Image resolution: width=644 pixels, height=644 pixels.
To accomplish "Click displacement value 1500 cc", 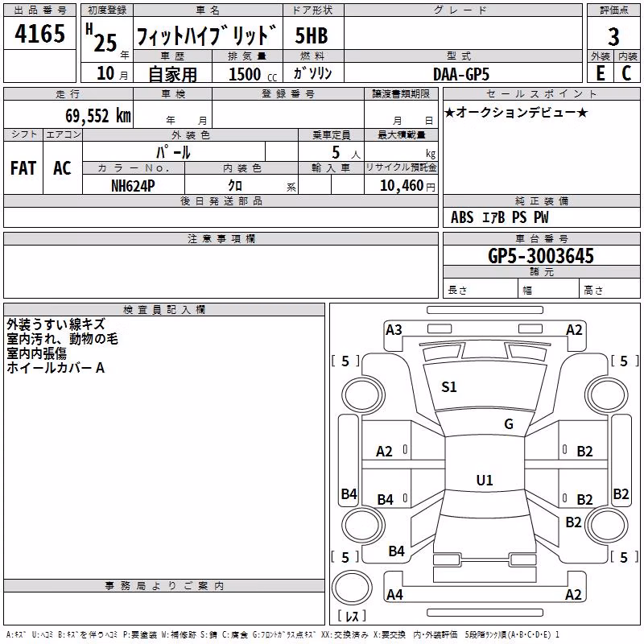I will tap(253, 74).
